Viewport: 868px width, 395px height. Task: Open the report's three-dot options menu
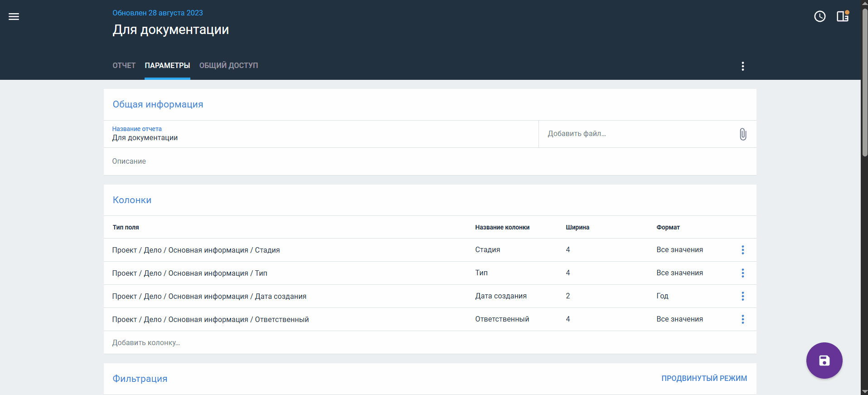(x=742, y=66)
